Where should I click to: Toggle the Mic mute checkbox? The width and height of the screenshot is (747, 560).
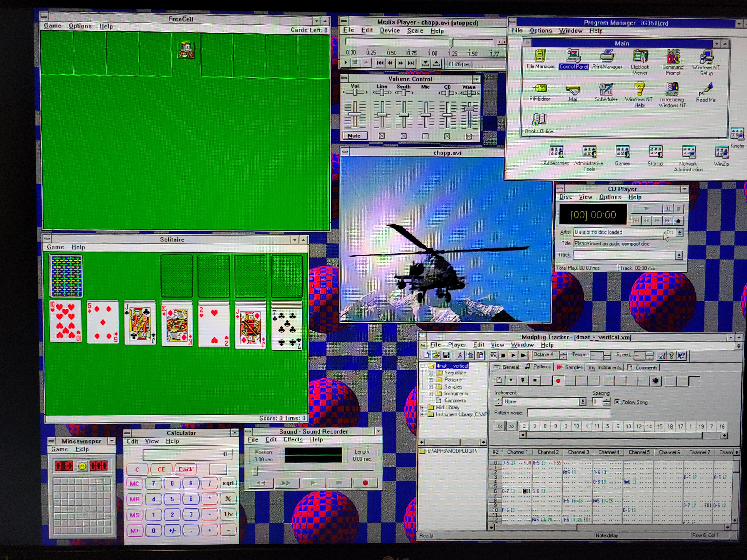pyautogui.click(x=425, y=136)
